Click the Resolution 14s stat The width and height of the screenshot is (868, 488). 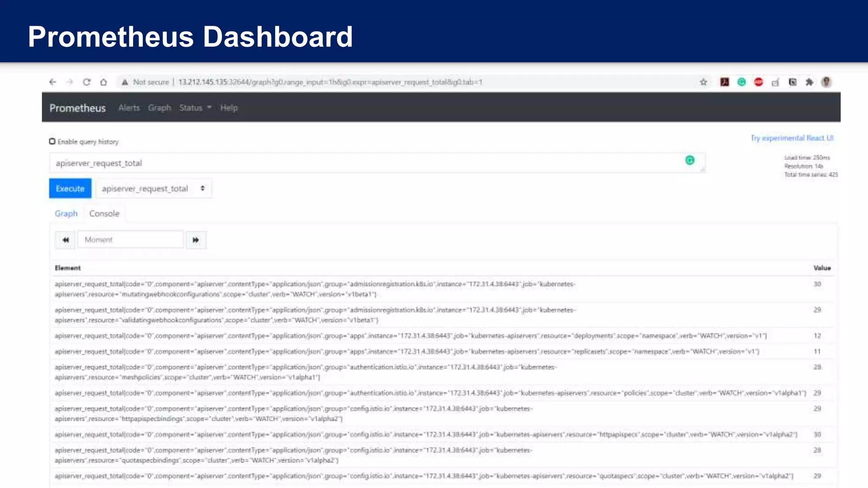click(804, 166)
